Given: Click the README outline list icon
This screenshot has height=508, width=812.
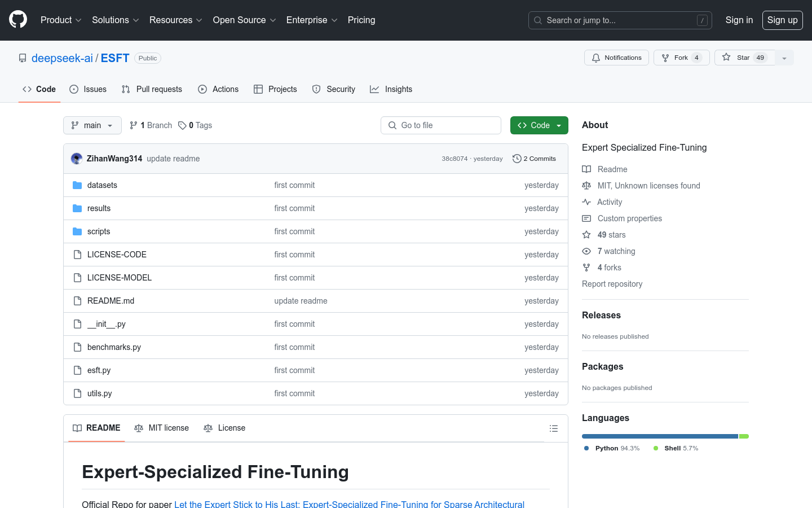Looking at the screenshot, I should click(x=554, y=428).
